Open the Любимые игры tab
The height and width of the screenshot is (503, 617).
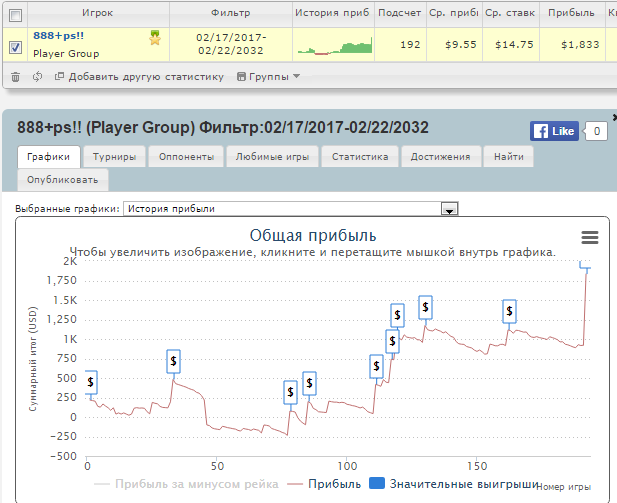pyautogui.click(x=272, y=157)
